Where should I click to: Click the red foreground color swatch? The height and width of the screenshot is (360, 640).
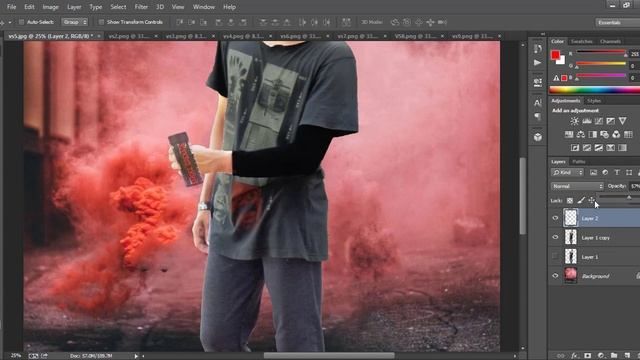click(555, 55)
